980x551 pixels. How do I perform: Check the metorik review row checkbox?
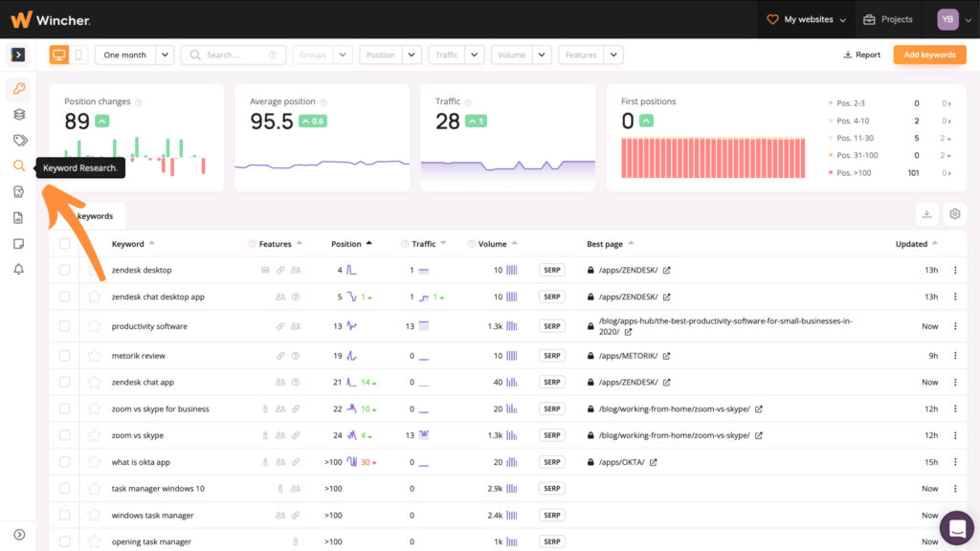64,356
